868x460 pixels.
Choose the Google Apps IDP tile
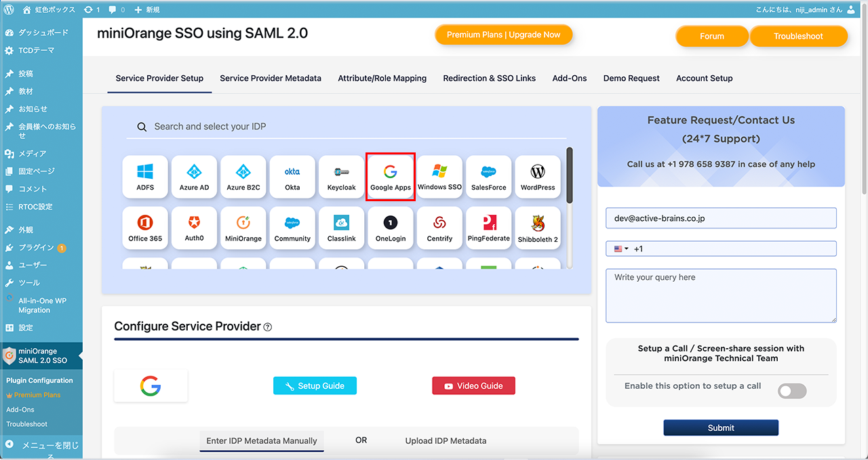(391, 177)
